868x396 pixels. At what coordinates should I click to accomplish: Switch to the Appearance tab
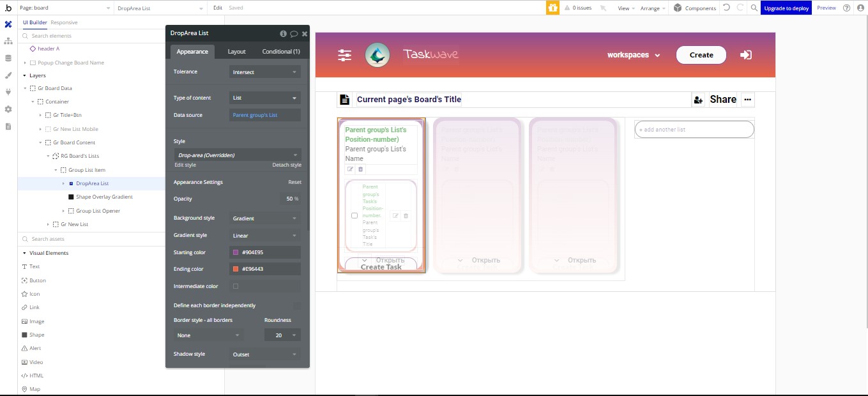pos(192,52)
